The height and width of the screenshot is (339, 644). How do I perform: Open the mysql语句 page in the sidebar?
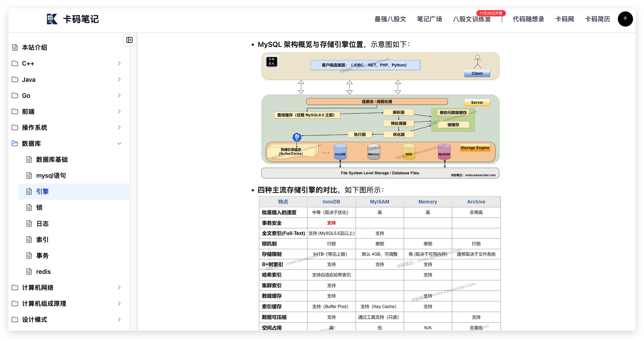pos(51,176)
